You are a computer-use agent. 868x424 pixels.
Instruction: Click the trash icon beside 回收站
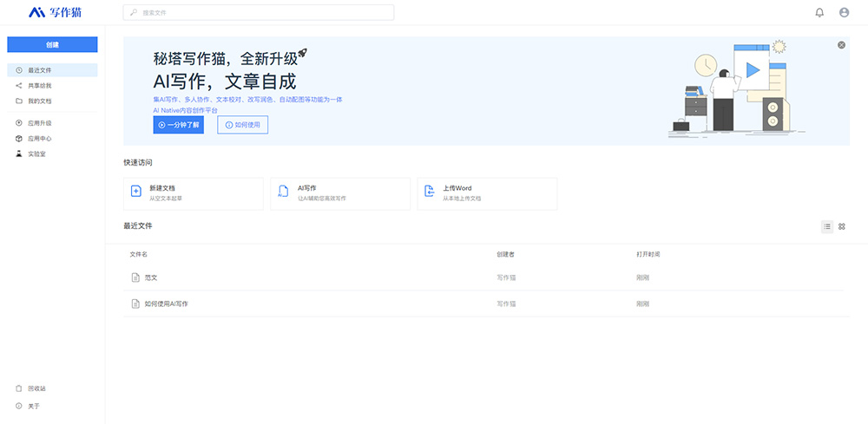point(19,388)
